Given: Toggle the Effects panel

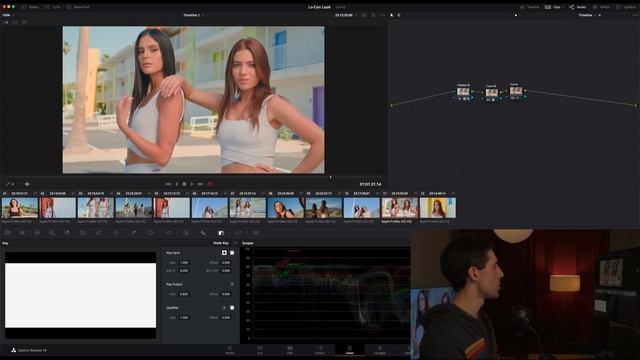Looking at the screenshot, I should (601, 7).
